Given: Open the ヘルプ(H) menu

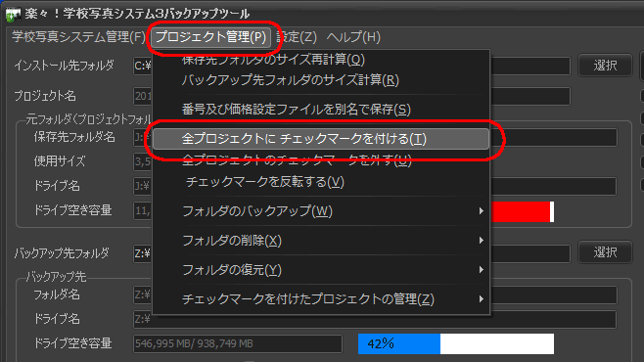Looking at the screenshot, I should 353,37.
